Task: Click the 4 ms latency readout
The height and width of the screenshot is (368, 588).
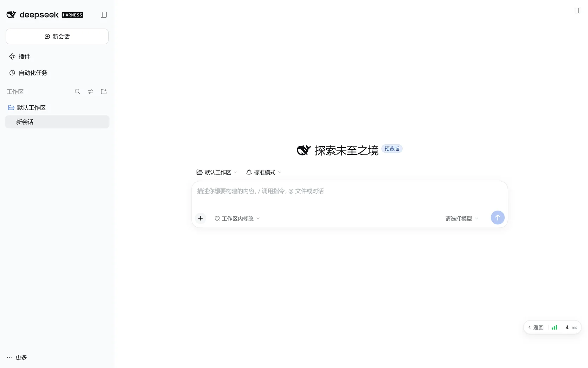Action: click(x=571, y=328)
